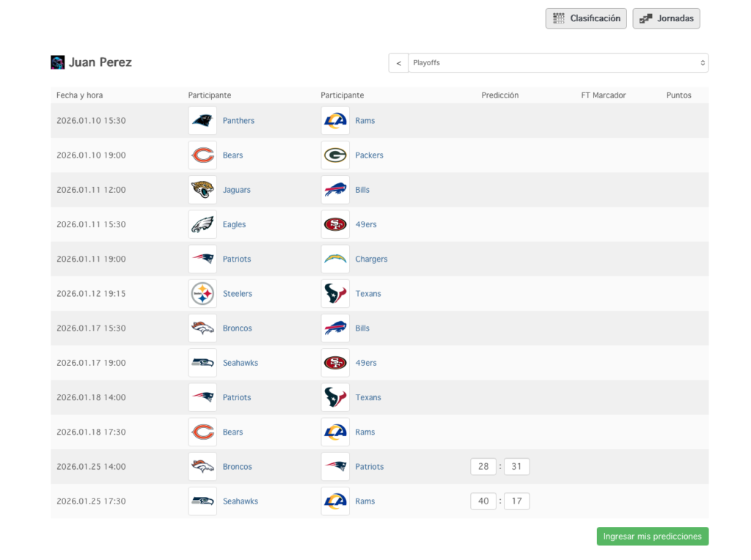Click the Panthers team logo

pyautogui.click(x=202, y=121)
